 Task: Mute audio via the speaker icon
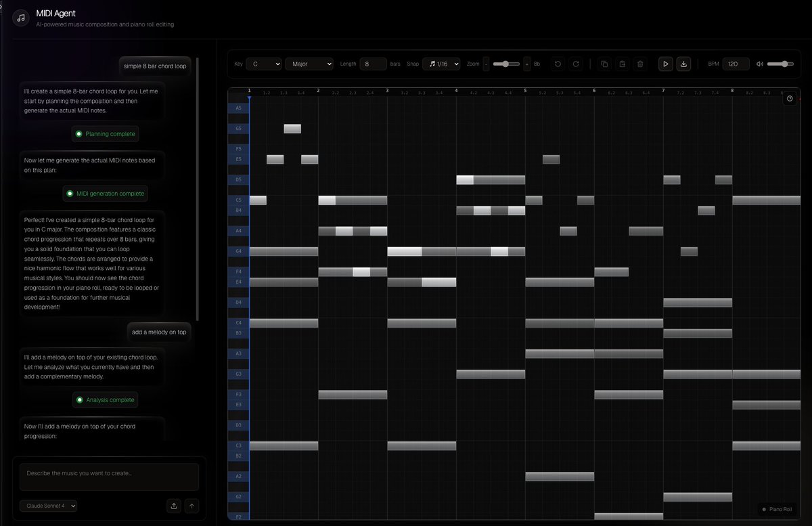(760, 64)
